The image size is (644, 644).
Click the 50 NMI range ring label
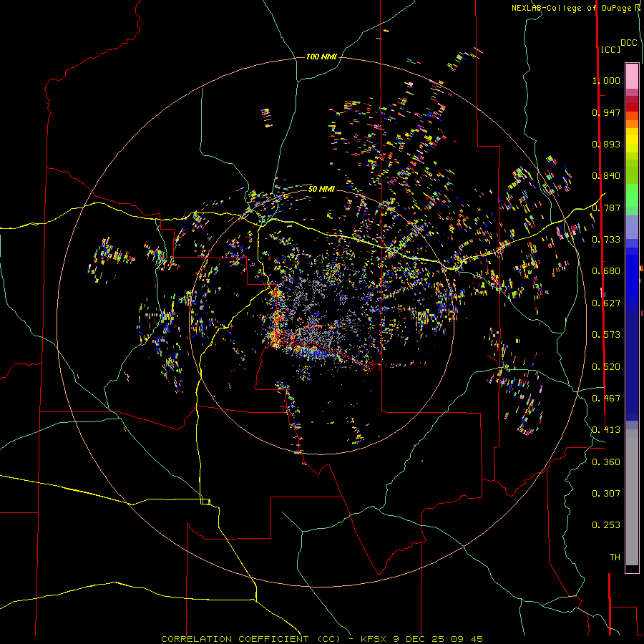point(321,189)
